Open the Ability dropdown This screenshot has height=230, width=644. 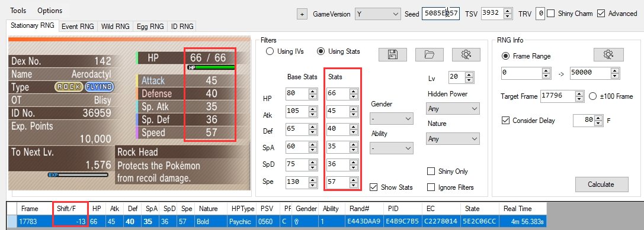pos(392,148)
